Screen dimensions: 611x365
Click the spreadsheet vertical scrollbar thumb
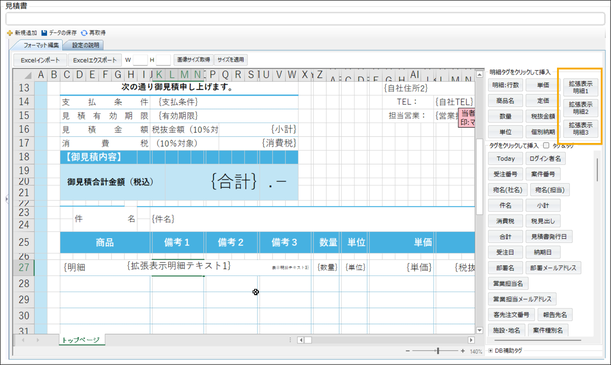point(479,176)
